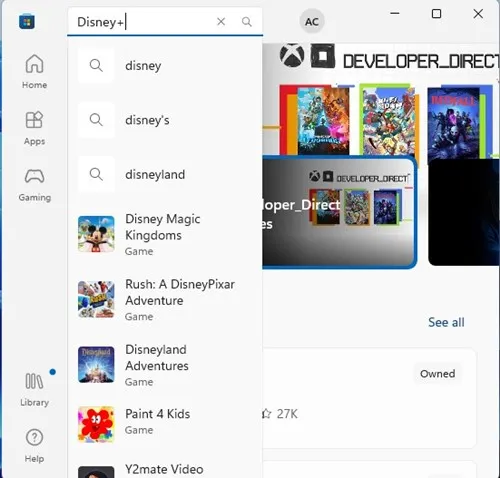Screen dimensions: 500x478
Task: Open the Help page
Action: (34, 445)
